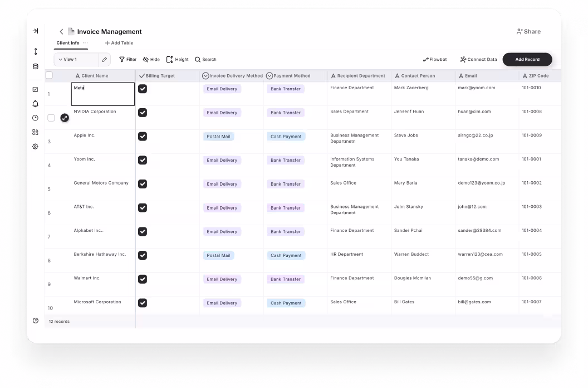Viewport: 588px width, 388px height.
Task: Switch to the Client Info tab
Action: (67, 43)
